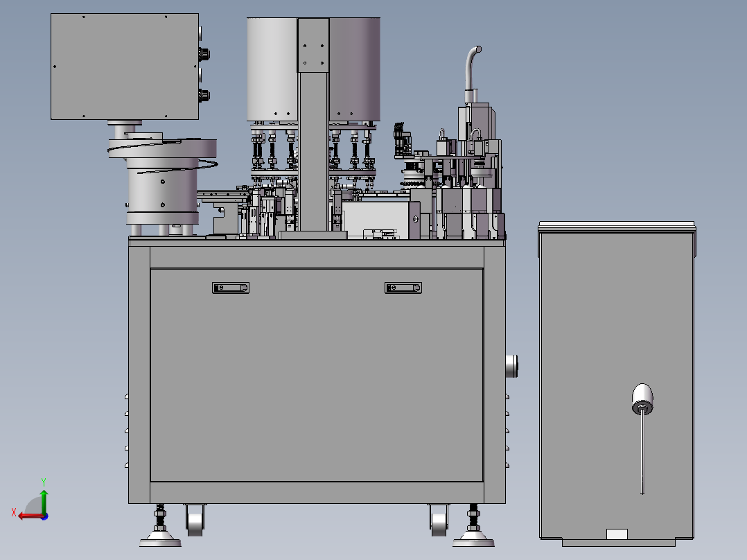Image resolution: width=747 pixels, height=560 pixels.
Task: Select the left leveling foot pad
Action: pyautogui.click(x=160, y=539)
